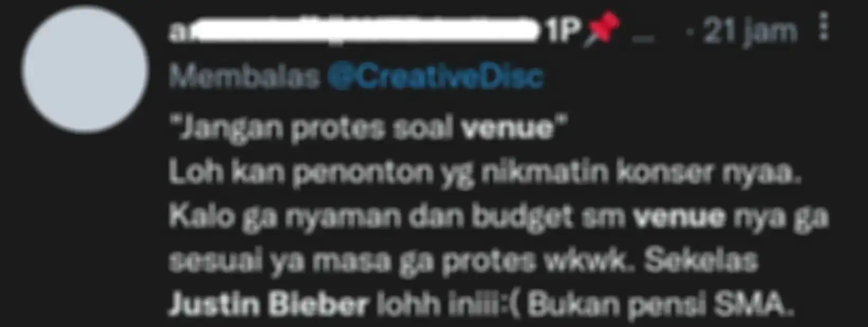Viewport: 868px width, 327px height.
Task: Open the three-dot more options menu
Action: pos(824,26)
